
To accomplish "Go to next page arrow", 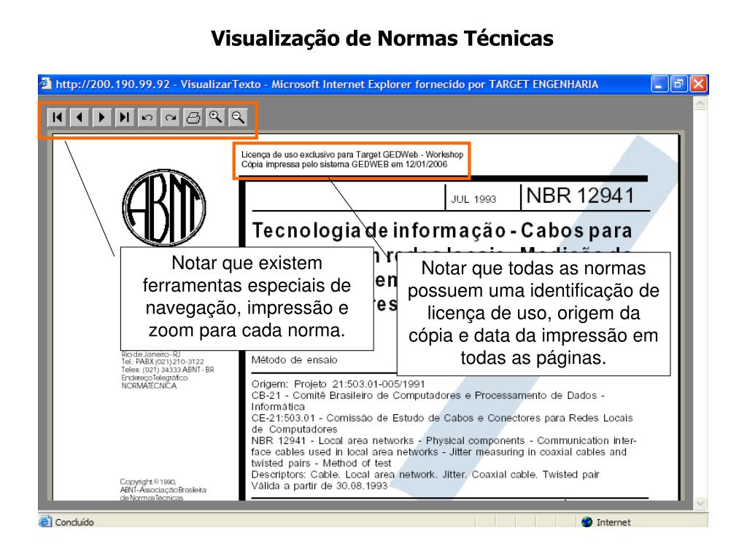I will click(102, 117).
